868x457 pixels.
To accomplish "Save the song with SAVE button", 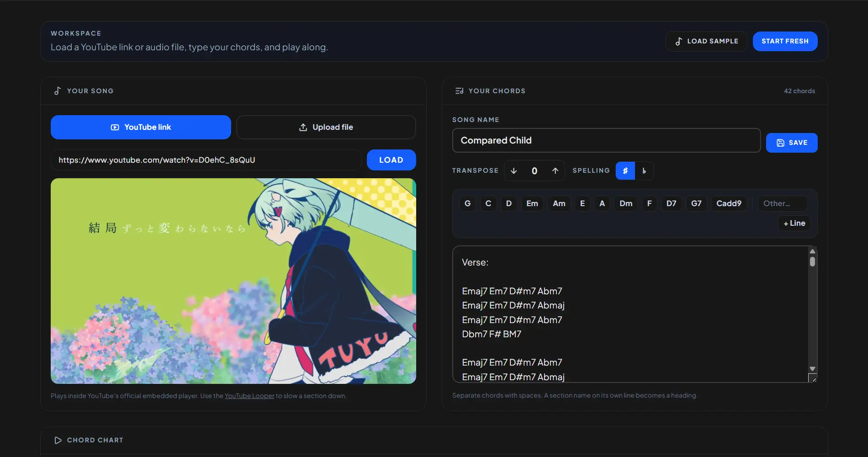I will tap(792, 143).
